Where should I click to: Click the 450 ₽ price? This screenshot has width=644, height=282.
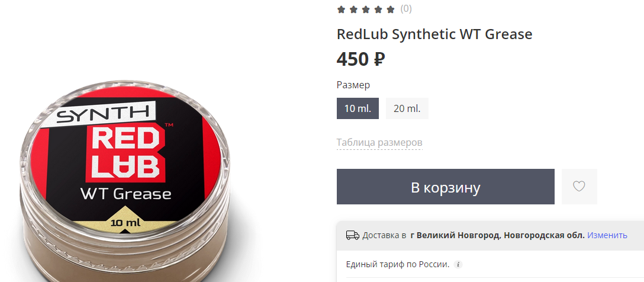360,60
